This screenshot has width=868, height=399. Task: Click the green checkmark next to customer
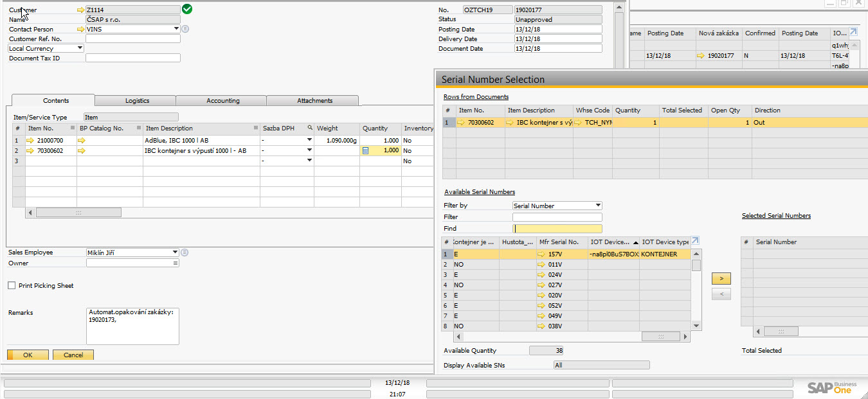click(x=187, y=9)
